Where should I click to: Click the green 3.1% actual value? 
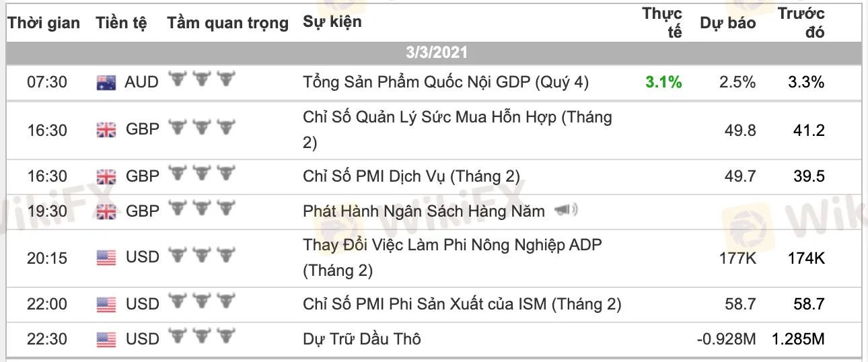click(663, 82)
